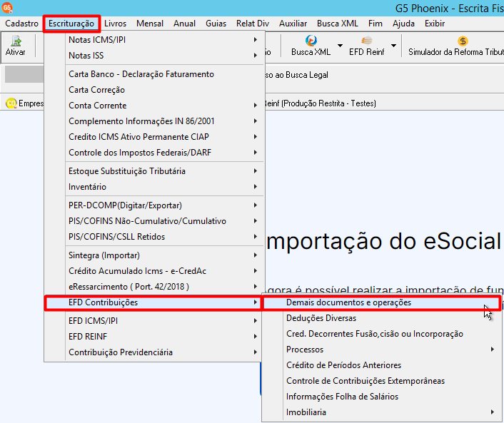Select Carta Banco - Declaração Faturamento
This screenshot has height=423, width=504.
coord(154,74)
